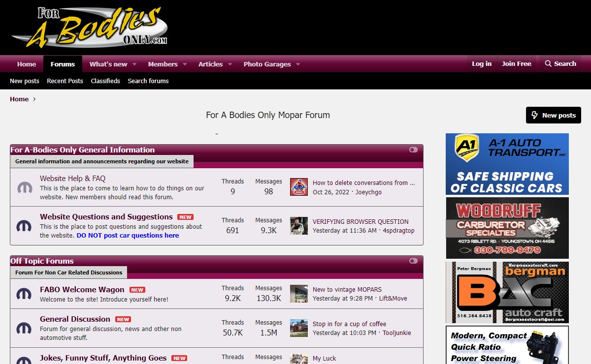Collapse the General Information category toggle
The image size is (591, 364).
coord(413,150)
